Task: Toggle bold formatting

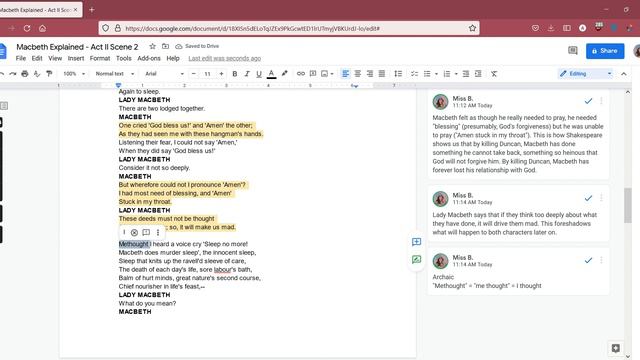Action: tap(235, 74)
